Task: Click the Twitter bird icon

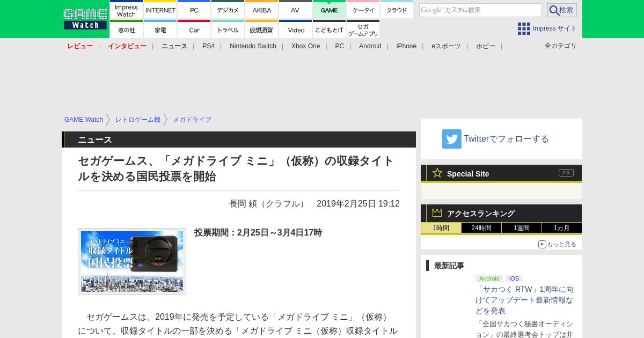Action: (452, 139)
